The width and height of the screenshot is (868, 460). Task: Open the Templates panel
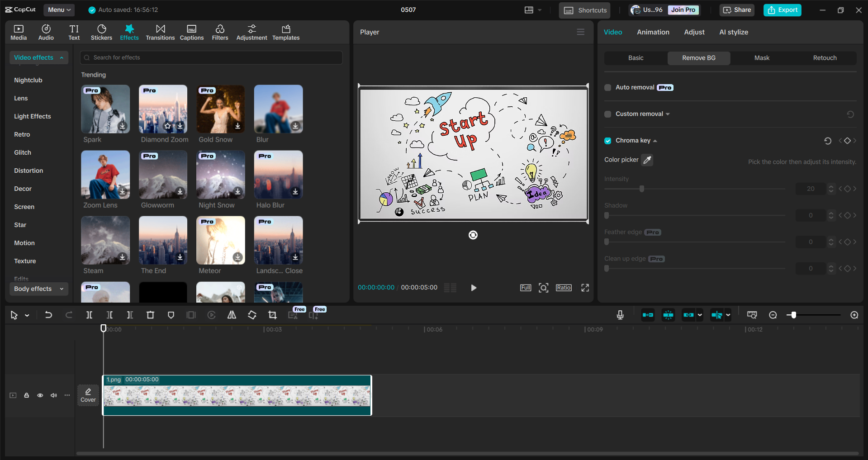[286, 32]
